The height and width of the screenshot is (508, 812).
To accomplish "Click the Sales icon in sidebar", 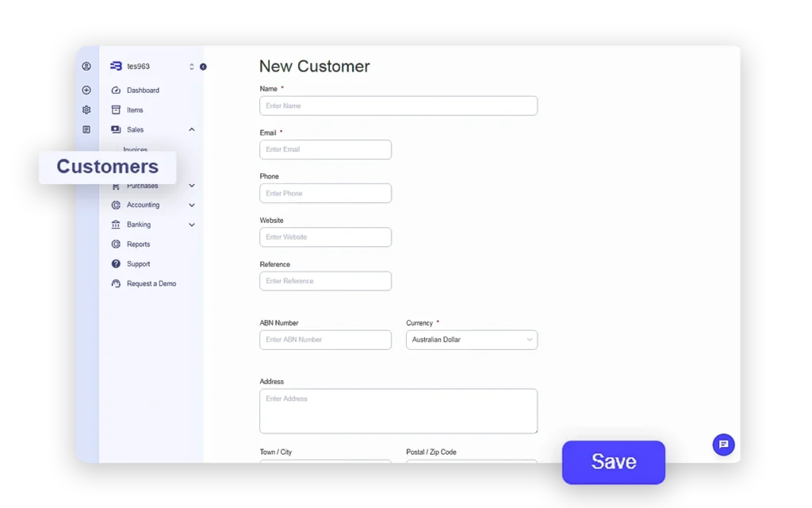I will click(116, 129).
